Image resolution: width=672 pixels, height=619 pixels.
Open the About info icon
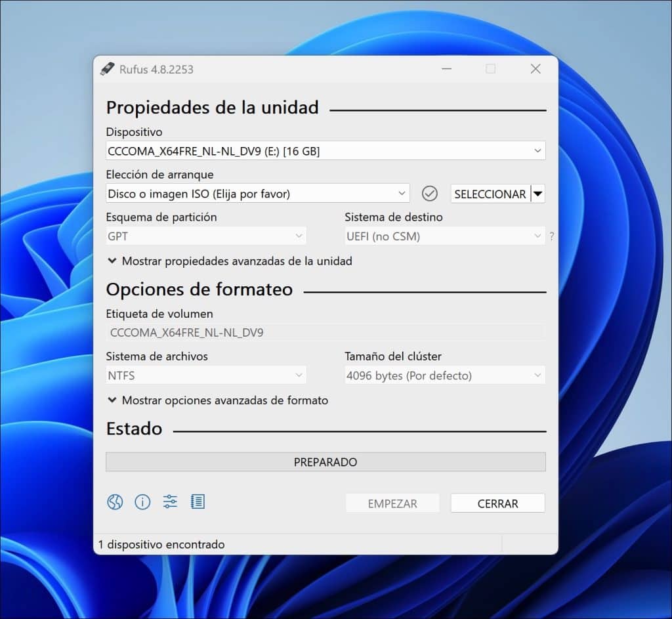pyautogui.click(x=142, y=502)
